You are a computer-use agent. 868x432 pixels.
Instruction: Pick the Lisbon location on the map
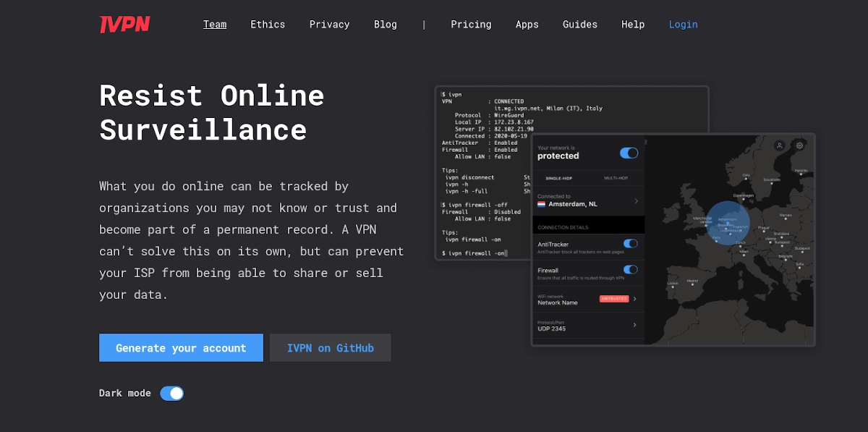(x=673, y=284)
